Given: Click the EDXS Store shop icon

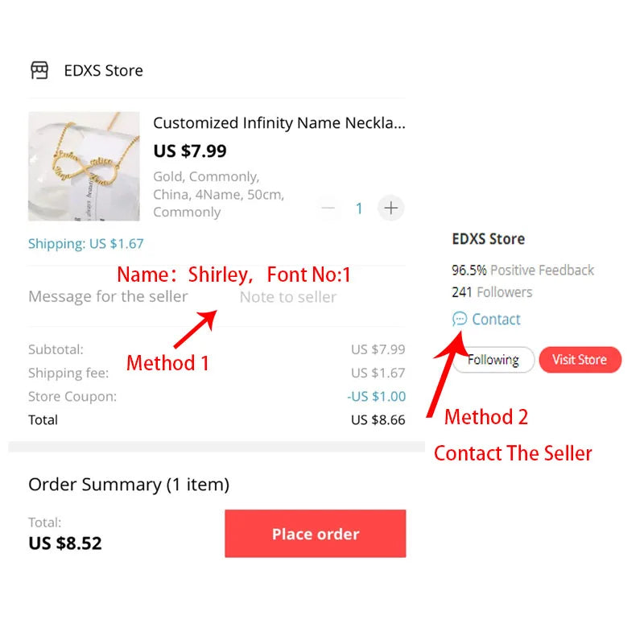Looking at the screenshot, I should 39,70.
